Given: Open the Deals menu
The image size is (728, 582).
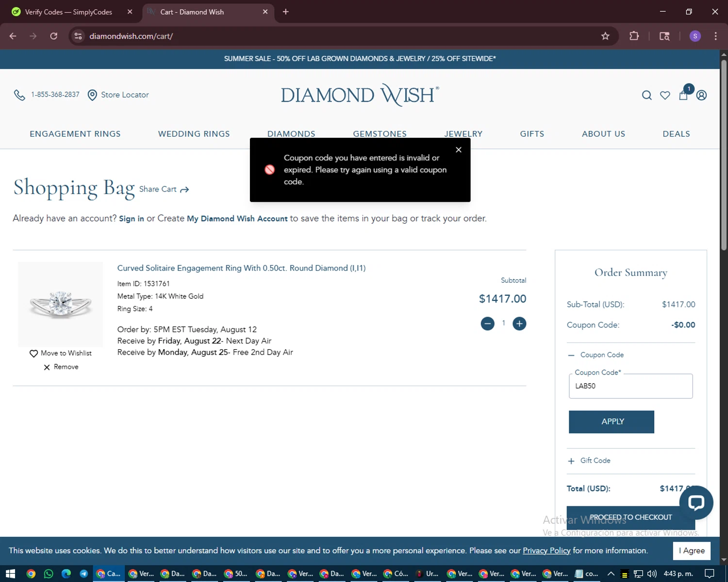Looking at the screenshot, I should [x=676, y=134].
